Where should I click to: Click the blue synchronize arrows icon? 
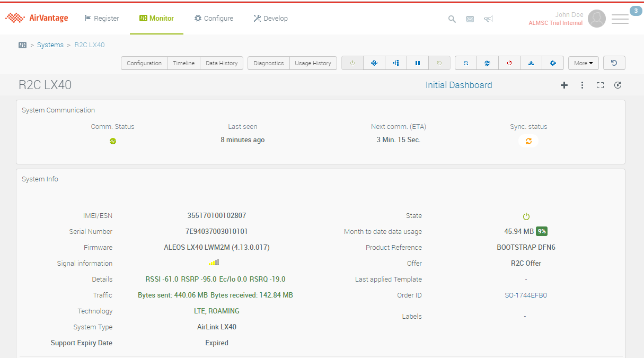(x=466, y=63)
